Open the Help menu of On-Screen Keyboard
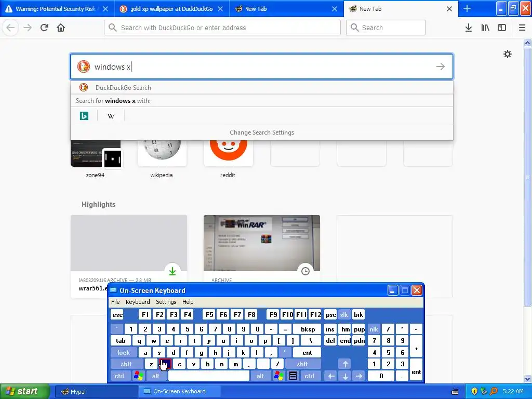 click(188, 302)
